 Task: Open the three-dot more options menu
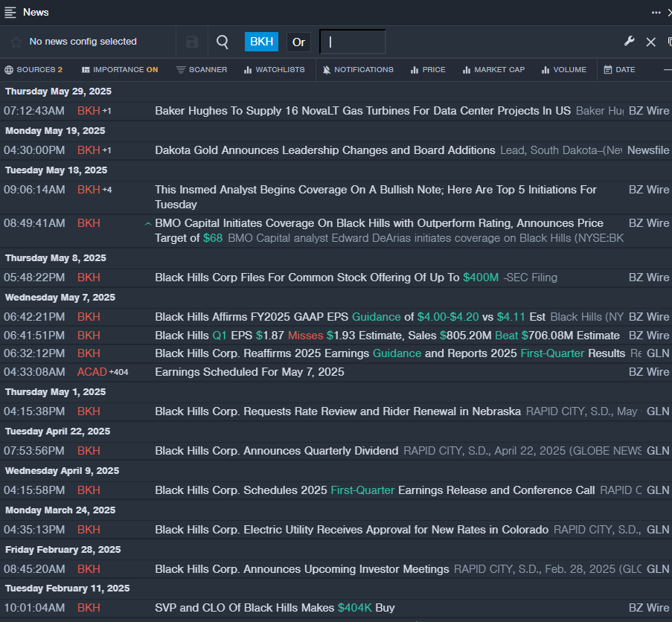[x=656, y=13]
